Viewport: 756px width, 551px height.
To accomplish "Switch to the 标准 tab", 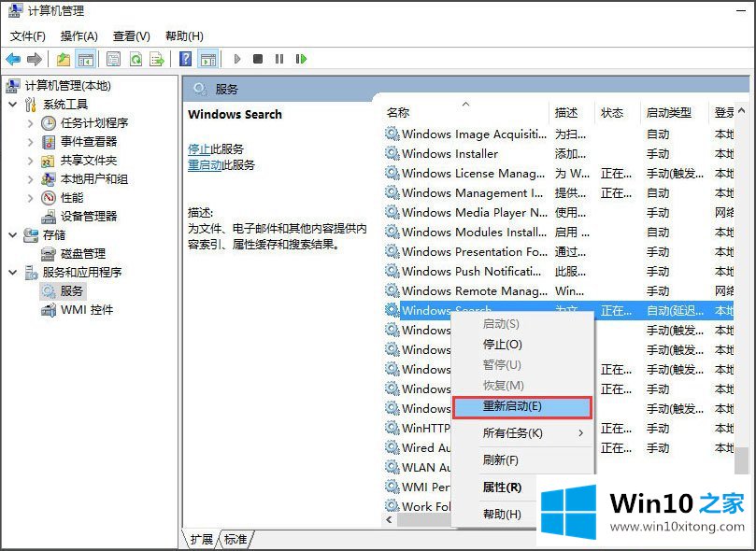I will click(x=235, y=539).
